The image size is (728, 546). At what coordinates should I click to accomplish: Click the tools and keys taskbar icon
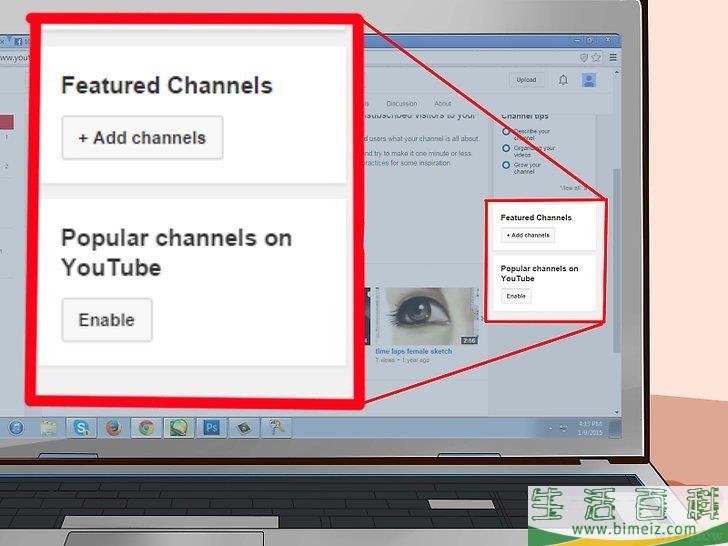[x=276, y=428]
